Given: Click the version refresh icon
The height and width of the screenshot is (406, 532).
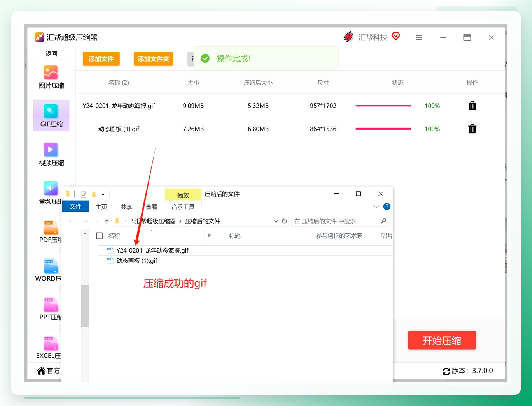Looking at the screenshot, I should pos(446,371).
